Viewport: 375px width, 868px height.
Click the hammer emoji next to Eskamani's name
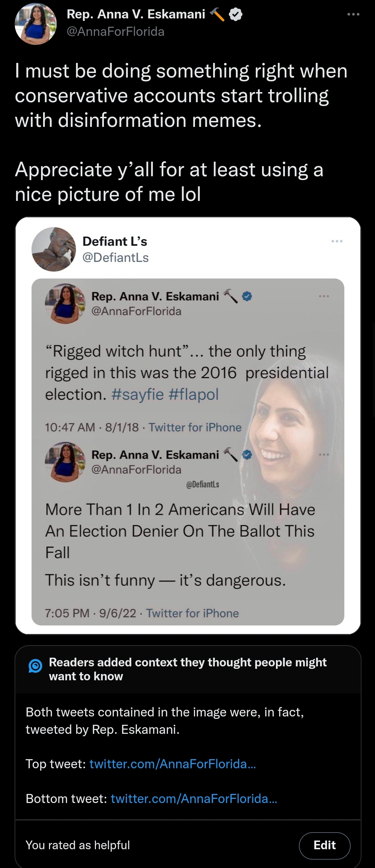coord(218,15)
